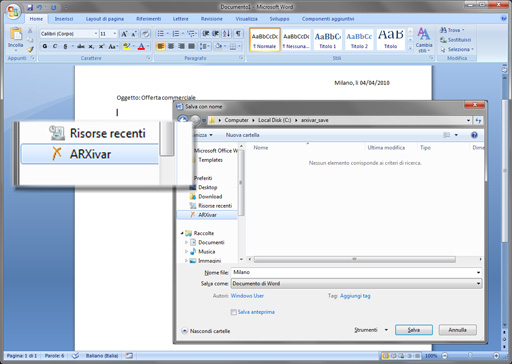
Task: Click Nascondi cartelle button
Action: click(206, 331)
